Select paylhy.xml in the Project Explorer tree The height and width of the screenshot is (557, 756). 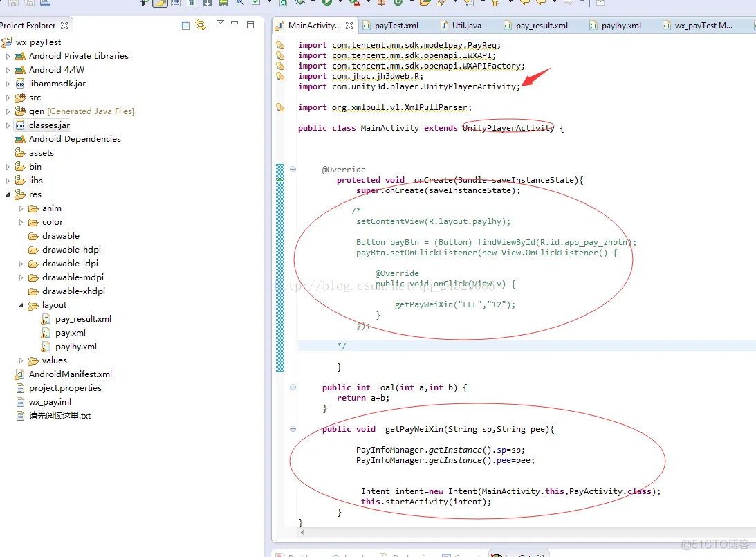point(75,347)
